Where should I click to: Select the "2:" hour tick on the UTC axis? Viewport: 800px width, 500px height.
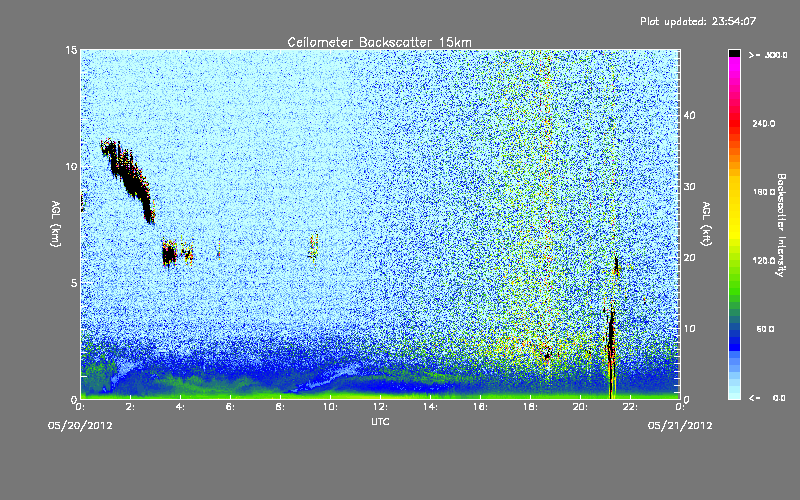click(131, 407)
